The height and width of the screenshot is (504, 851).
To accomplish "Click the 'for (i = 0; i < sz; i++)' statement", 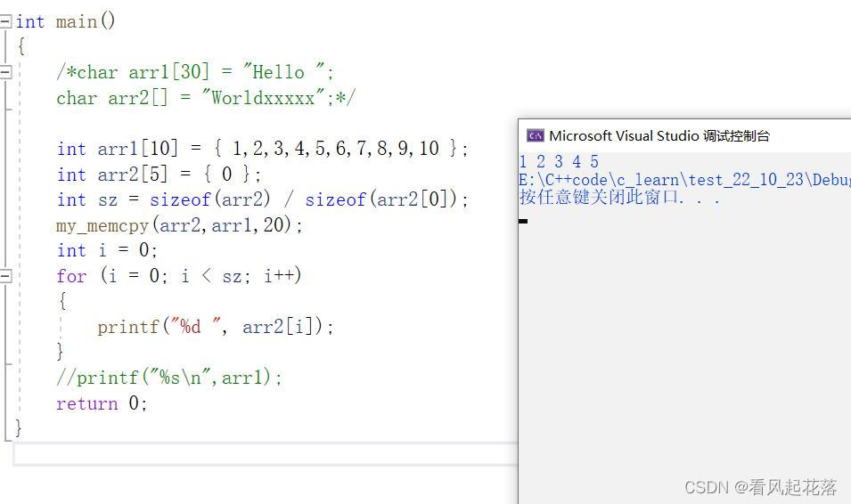I will [x=179, y=276].
